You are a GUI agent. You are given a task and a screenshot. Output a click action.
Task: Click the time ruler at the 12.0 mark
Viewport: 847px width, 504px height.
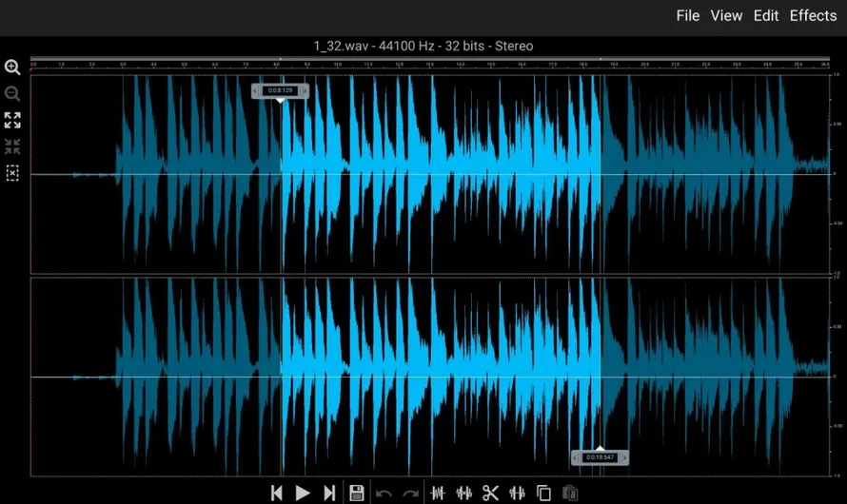point(399,65)
